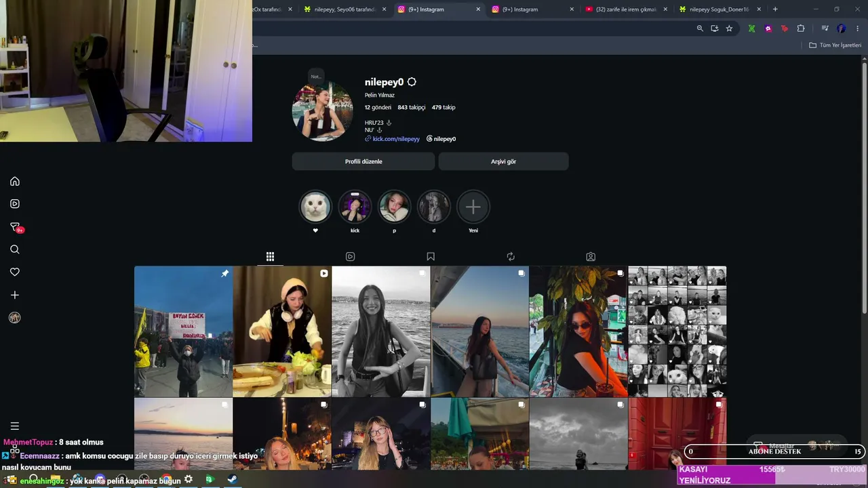Click the Arşivi gör button
The height and width of the screenshot is (488, 868).
pyautogui.click(x=503, y=161)
